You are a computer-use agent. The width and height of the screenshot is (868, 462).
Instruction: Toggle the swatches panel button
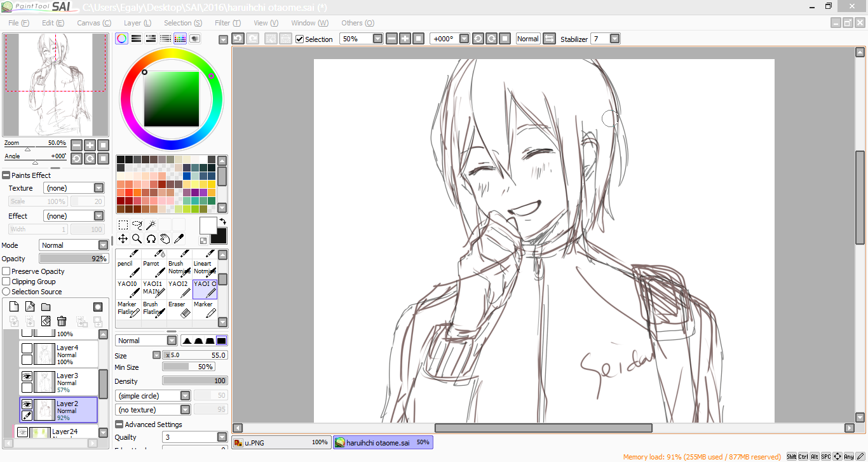click(180, 39)
